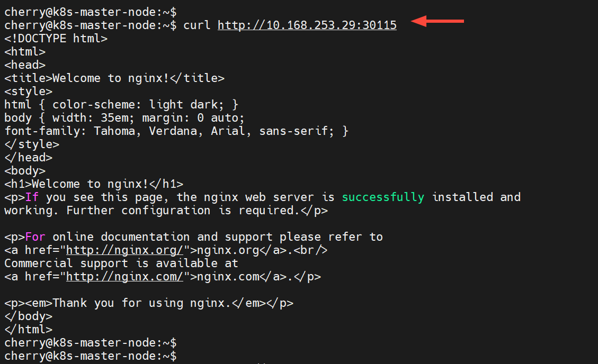
Task: Click the opening <head> tag
Action: point(25,65)
